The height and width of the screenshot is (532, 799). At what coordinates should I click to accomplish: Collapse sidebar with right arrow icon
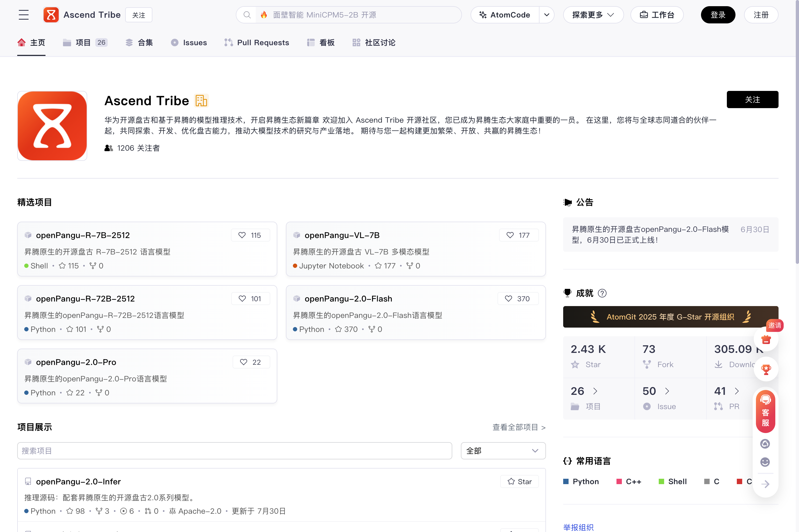coord(765,484)
